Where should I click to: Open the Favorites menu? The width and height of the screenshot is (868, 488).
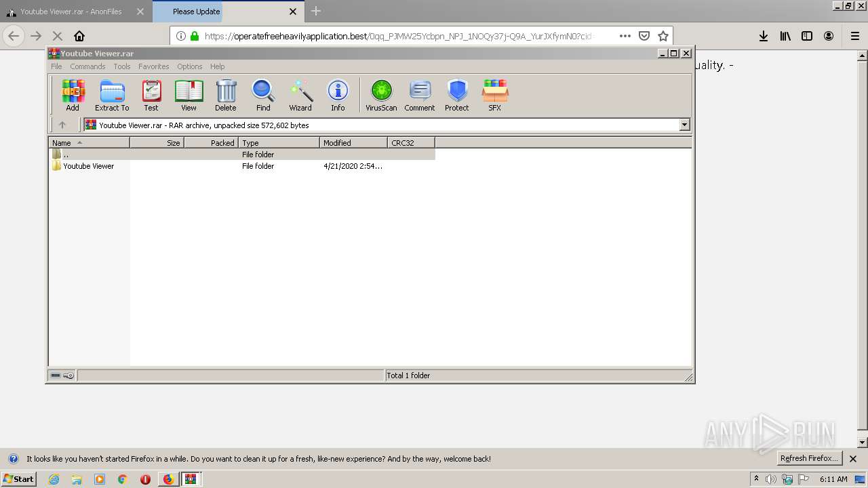point(154,66)
